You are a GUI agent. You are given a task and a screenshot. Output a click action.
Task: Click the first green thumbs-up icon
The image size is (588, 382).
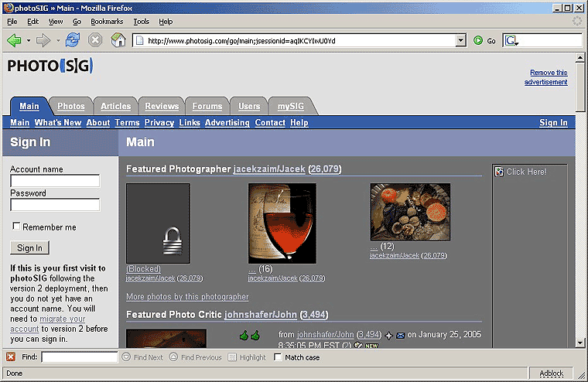tap(244, 335)
